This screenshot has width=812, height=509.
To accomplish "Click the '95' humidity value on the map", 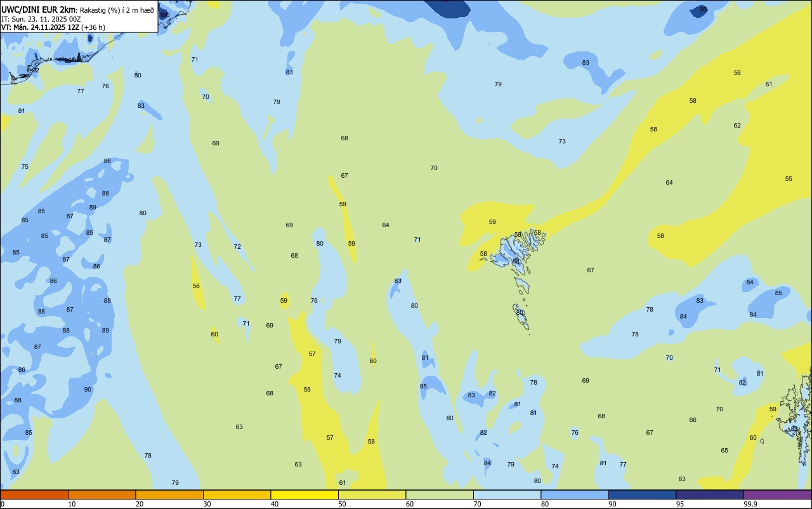I will pyautogui.click(x=703, y=10).
